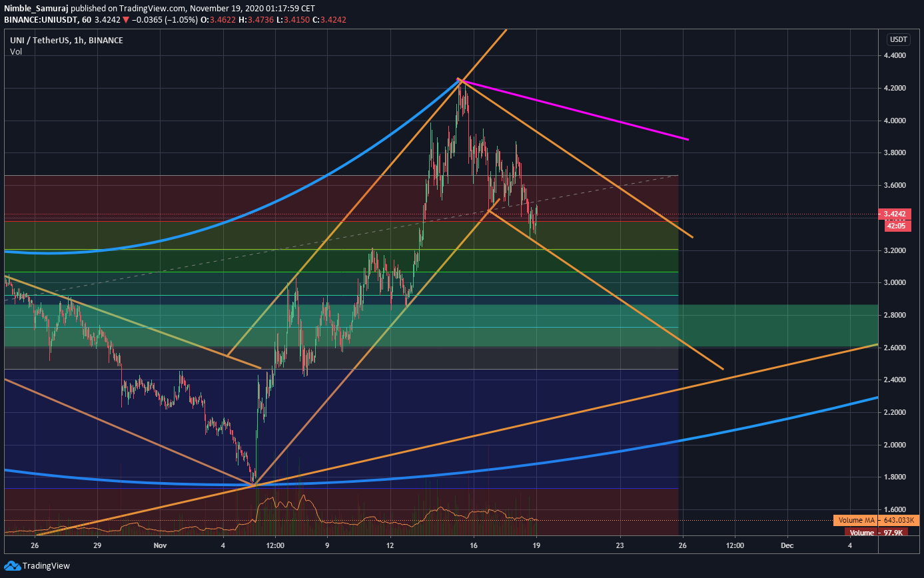Click the 1.8000 price axis label
This screenshot has height=578, width=924.
[x=894, y=477]
